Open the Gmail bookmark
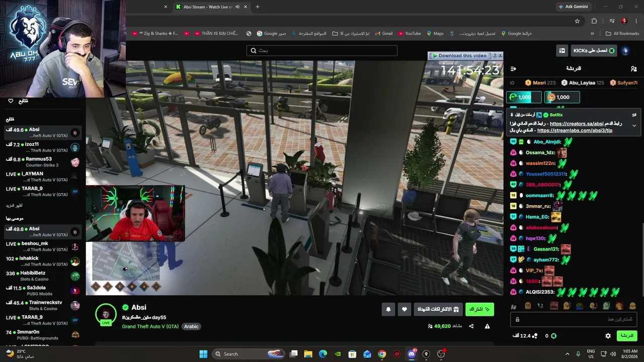This screenshot has height=362, width=644. (x=383, y=34)
